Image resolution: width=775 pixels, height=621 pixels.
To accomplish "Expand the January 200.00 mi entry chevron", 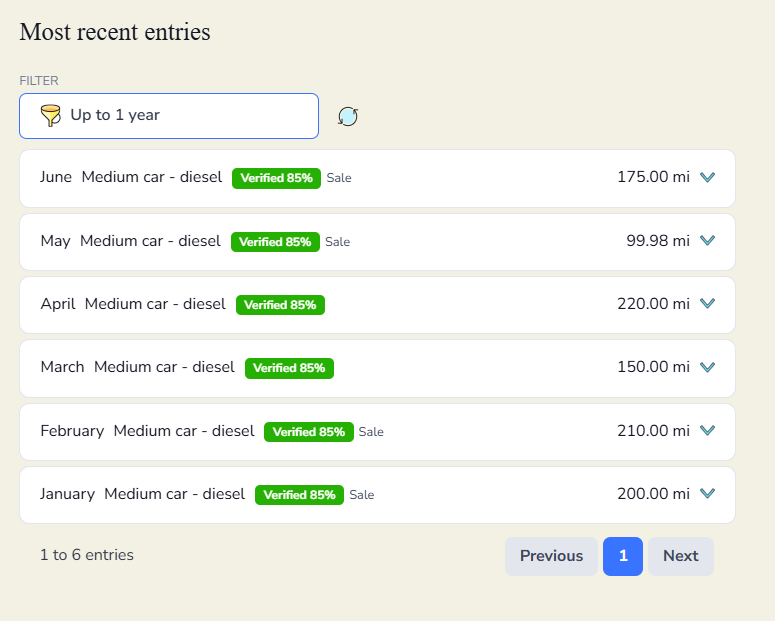I will pyautogui.click(x=707, y=493).
